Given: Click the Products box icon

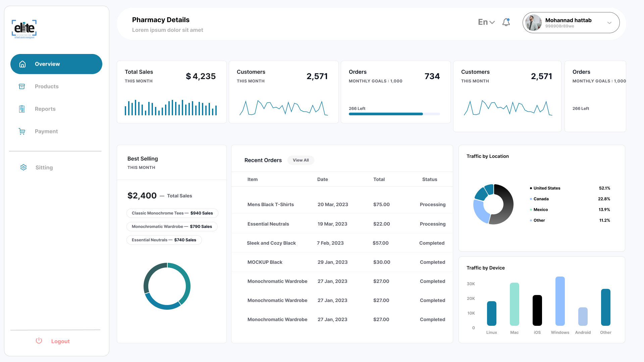Looking at the screenshot, I should (x=22, y=86).
